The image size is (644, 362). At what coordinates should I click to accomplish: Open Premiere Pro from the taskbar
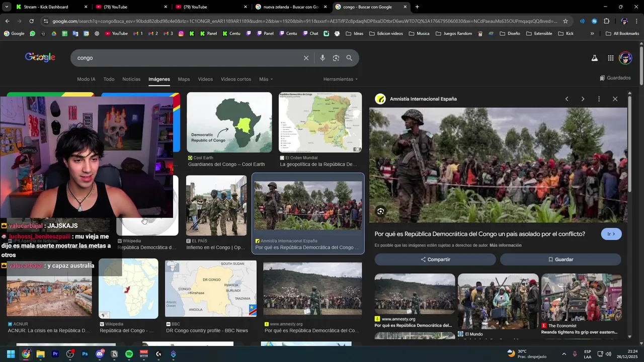55,354
